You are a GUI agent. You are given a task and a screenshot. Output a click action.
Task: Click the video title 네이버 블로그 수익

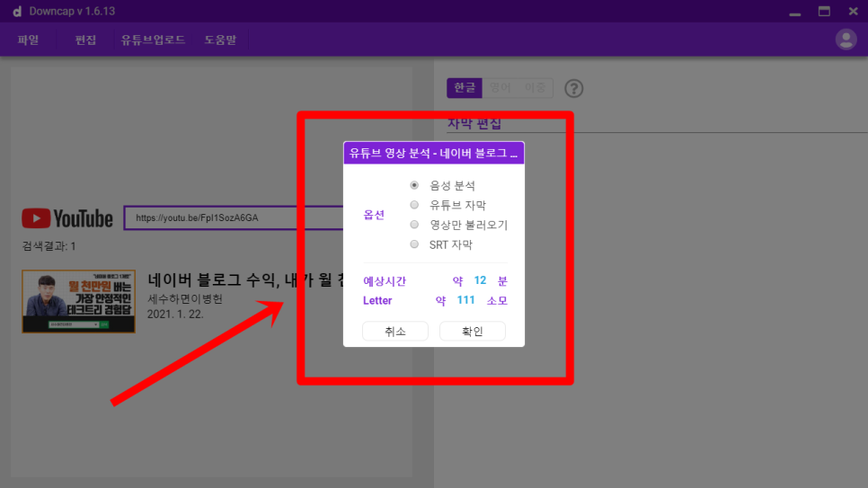coord(247,279)
